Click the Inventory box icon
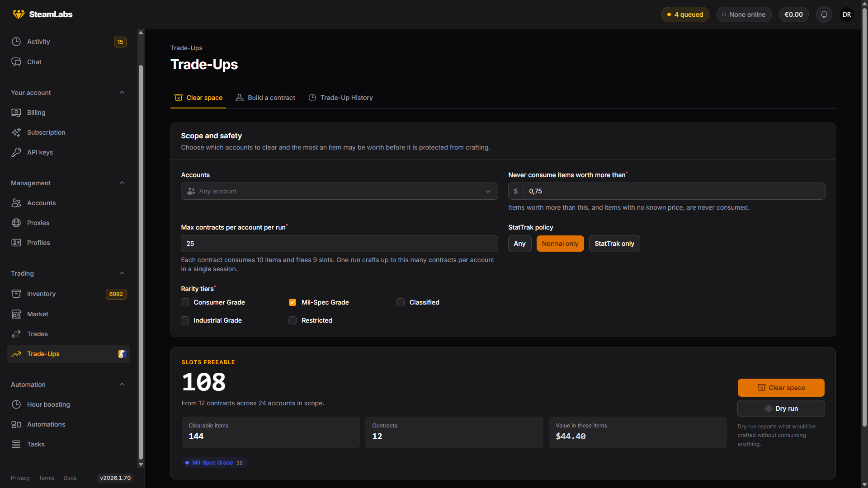The image size is (868, 488). (16, 294)
